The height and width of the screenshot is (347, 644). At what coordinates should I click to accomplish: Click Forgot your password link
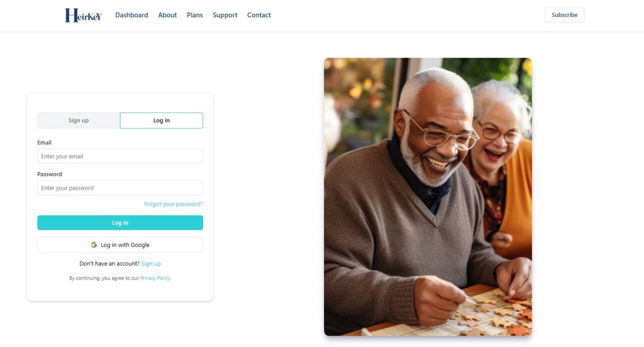tap(173, 204)
